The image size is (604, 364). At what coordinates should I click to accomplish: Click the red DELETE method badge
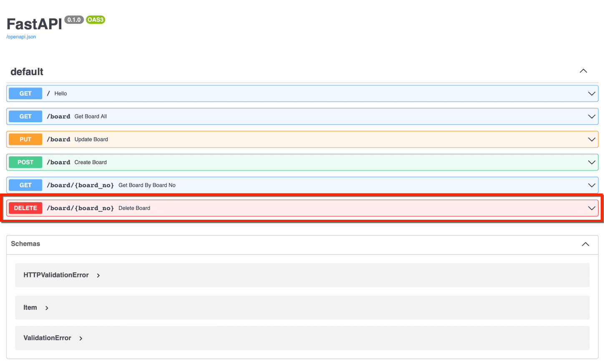[x=25, y=208]
